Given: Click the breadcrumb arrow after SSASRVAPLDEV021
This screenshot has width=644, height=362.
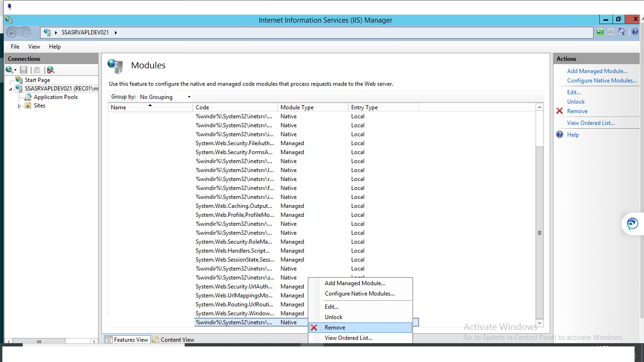Looking at the screenshot, I should (x=116, y=33).
